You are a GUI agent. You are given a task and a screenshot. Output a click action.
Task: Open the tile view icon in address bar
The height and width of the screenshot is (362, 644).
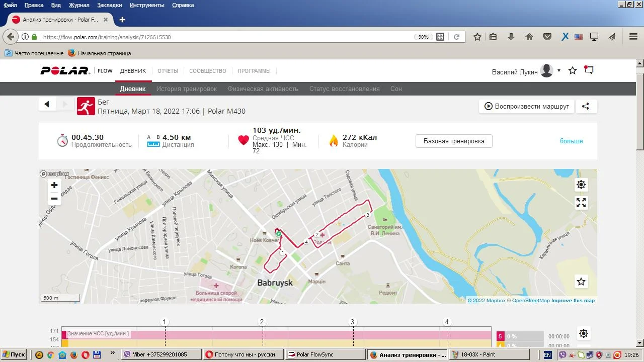click(x=440, y=37)
